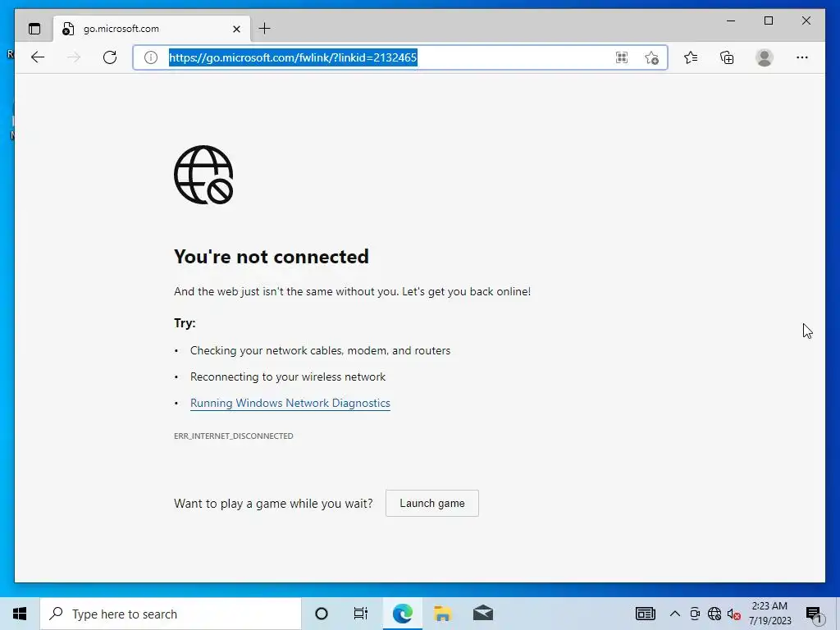Refresh the current page
The height and width of the screenshot is (630, 840).
(x=110, y=57)
